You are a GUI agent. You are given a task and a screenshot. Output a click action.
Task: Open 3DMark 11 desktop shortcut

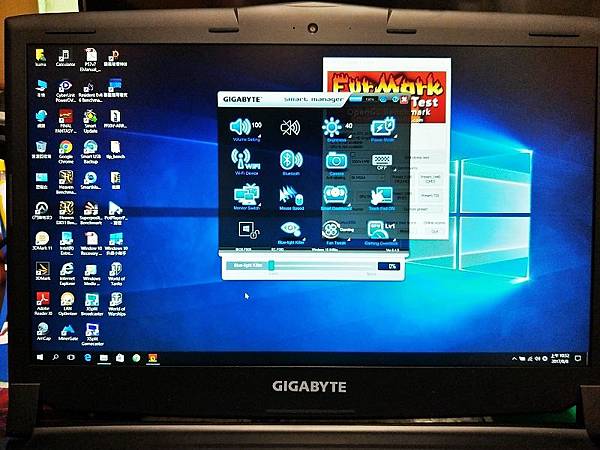coord(42,241)
